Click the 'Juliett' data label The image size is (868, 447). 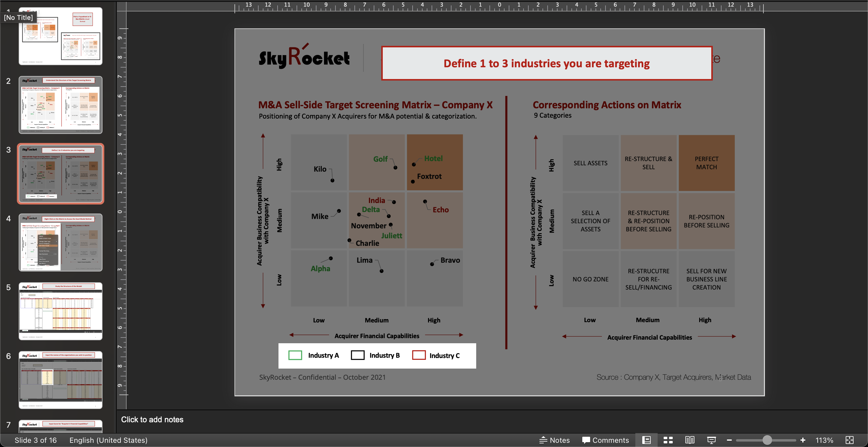tap(392, 236)
